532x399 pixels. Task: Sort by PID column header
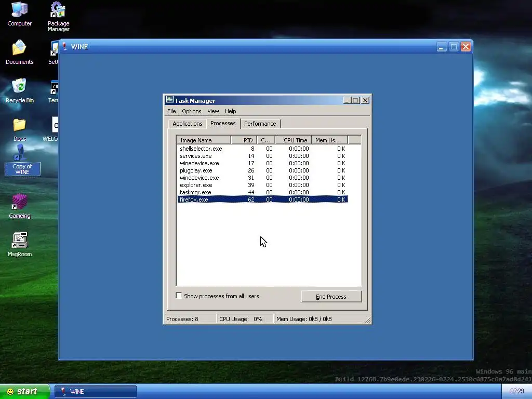coord(244,140)
